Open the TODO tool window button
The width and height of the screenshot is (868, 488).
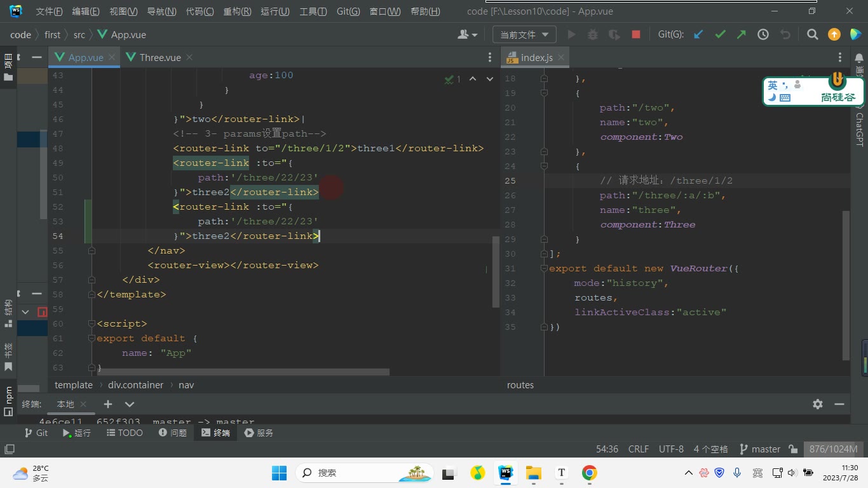coord(124,433)
